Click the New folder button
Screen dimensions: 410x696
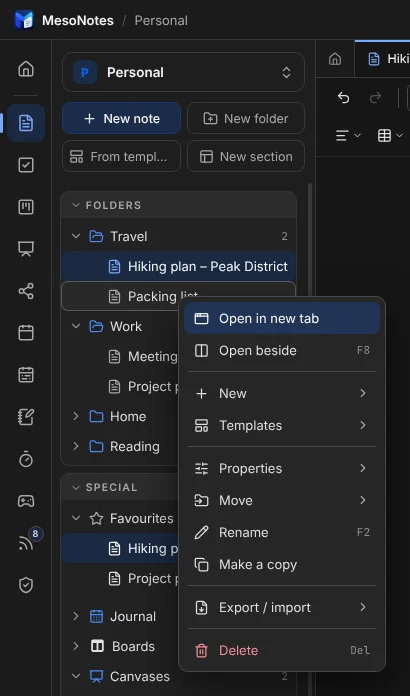point(246,119)
